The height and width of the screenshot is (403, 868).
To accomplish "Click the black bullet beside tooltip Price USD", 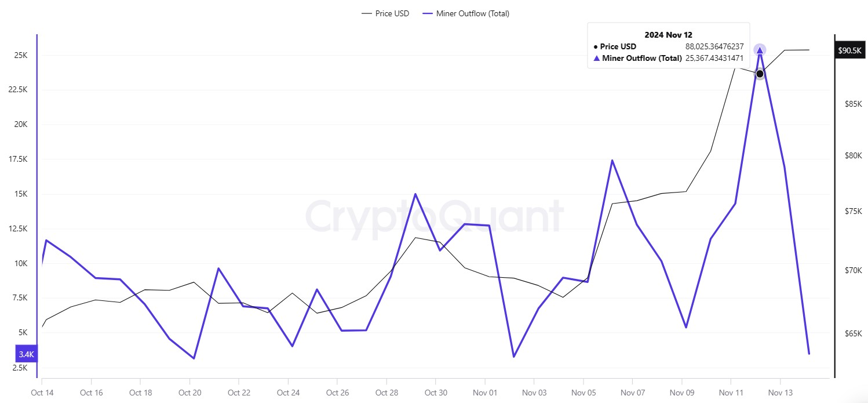I will [596, 46].
